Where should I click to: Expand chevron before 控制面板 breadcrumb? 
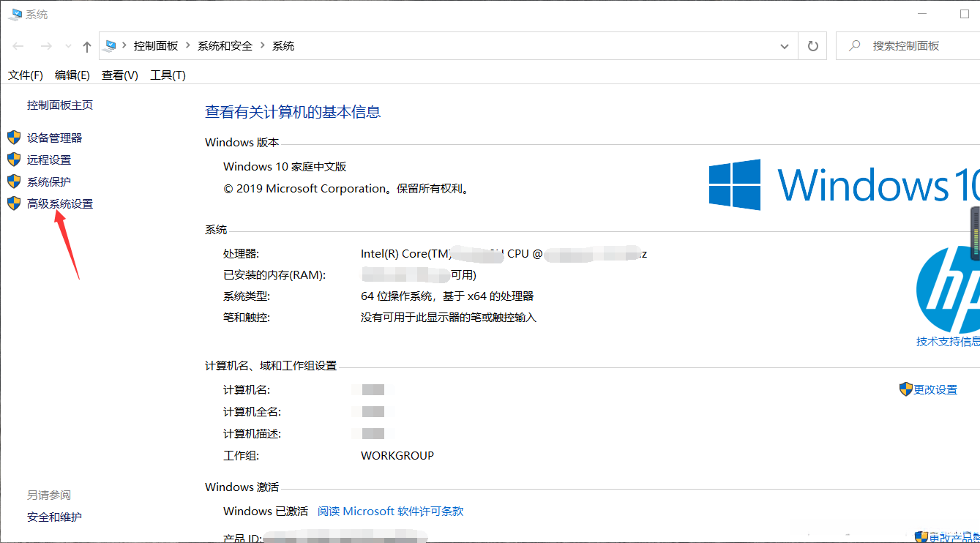coord(125,45)
